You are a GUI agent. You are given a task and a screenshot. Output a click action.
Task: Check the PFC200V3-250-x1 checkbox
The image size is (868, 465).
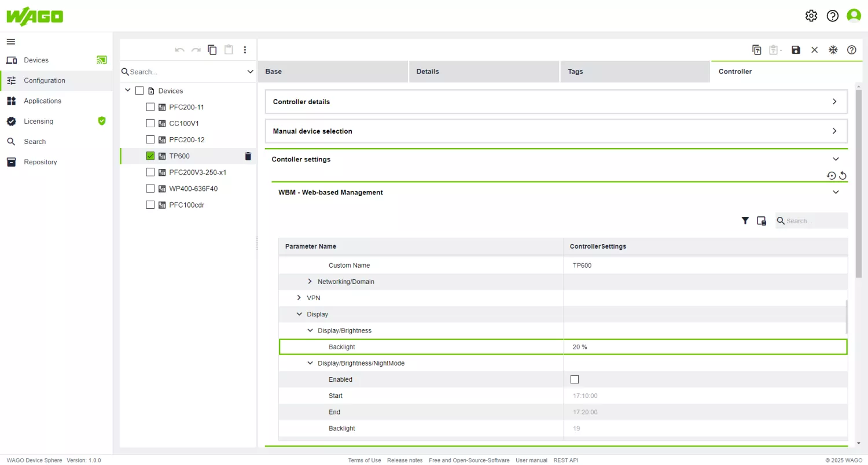(150, 172)
